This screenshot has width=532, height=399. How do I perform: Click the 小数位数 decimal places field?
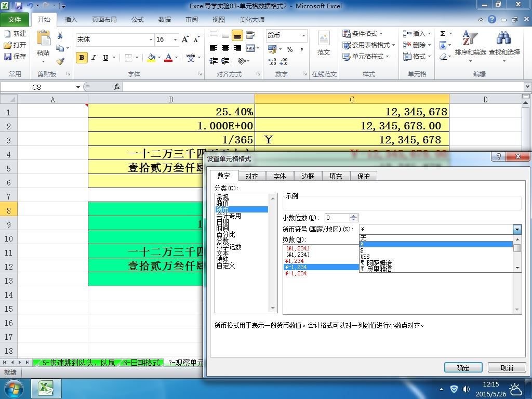pyautogui.click(x=337, y=218)
